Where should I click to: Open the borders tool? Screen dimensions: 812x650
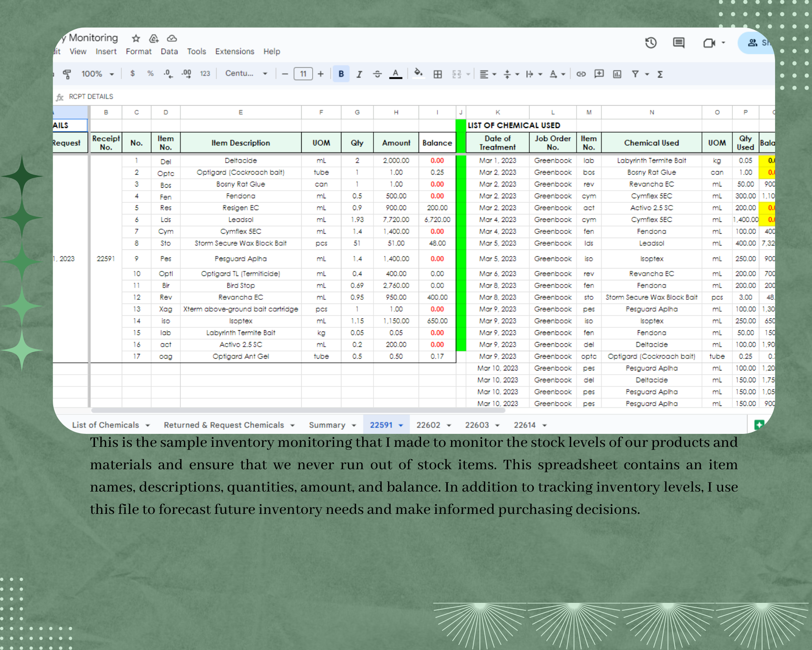pos(438,74)
